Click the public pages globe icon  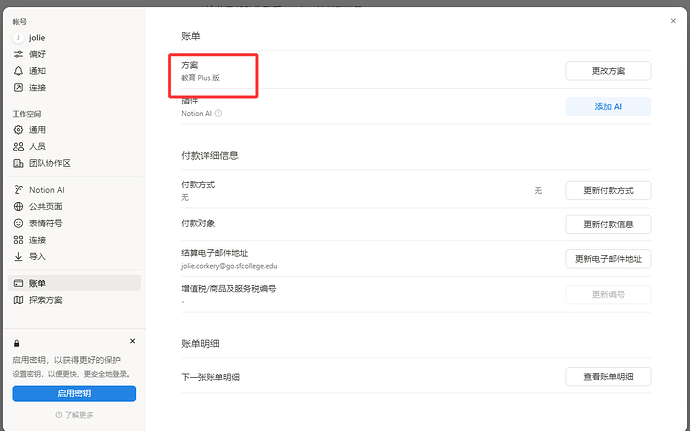pos(18,206)
